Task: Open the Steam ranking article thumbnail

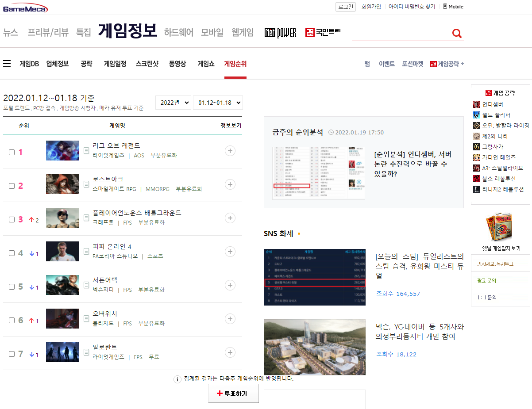Action: click(x=315, y=277)
